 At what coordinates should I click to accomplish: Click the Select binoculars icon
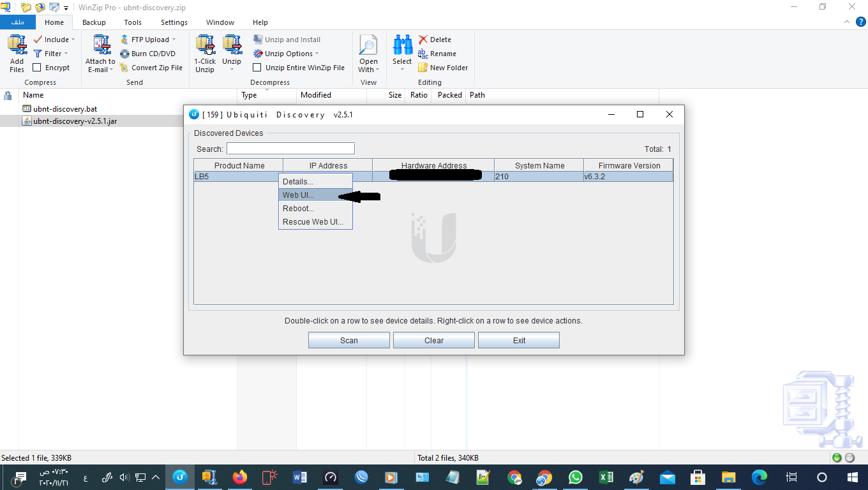[402, 45]
